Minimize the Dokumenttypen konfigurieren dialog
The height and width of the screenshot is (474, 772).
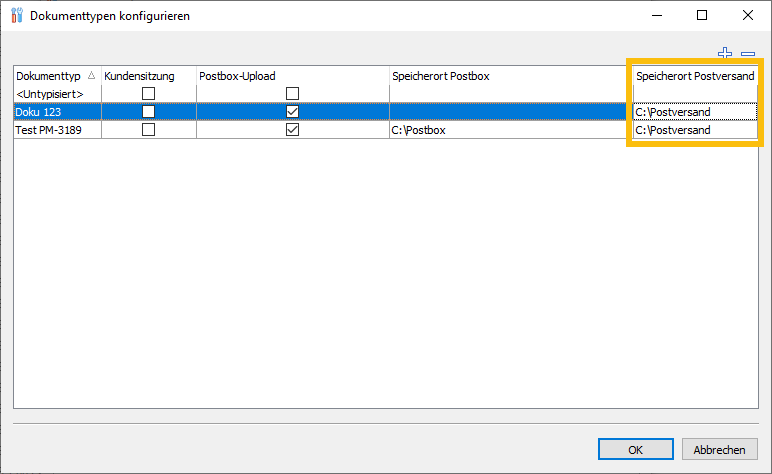pos(656,16)
